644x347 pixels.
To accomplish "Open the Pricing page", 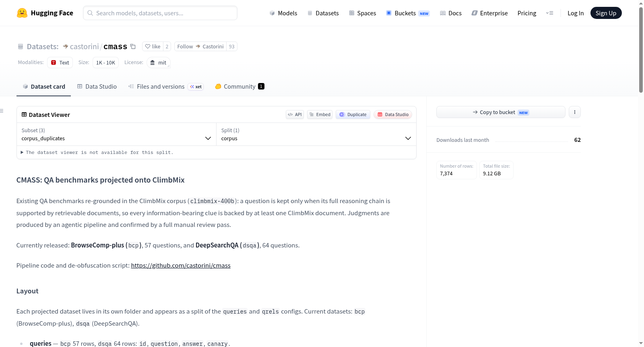I will [x=527, y=13].
